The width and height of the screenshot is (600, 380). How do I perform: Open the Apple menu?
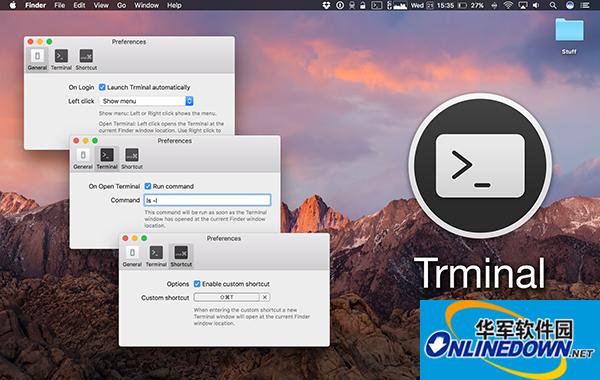click(x=13, y=5)
